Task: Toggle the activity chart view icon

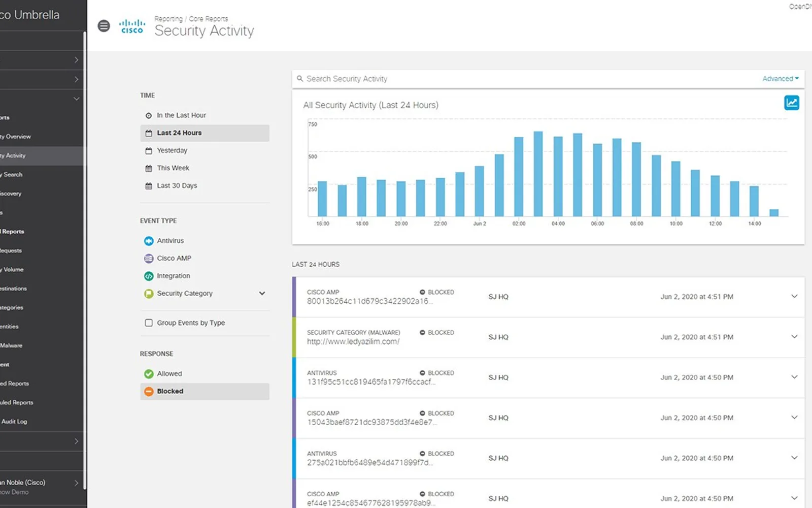Action: click(791, 103)
